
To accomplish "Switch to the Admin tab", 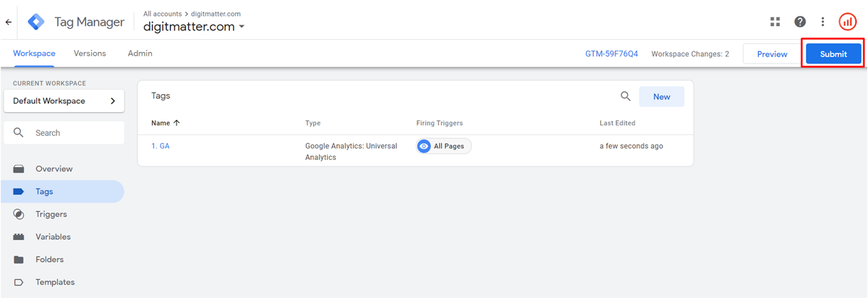I will coord(140,54).
